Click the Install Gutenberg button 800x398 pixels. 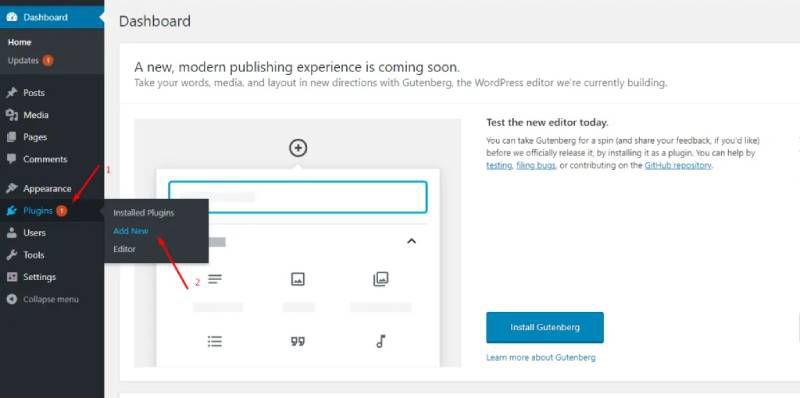click(x=545, y=328)
